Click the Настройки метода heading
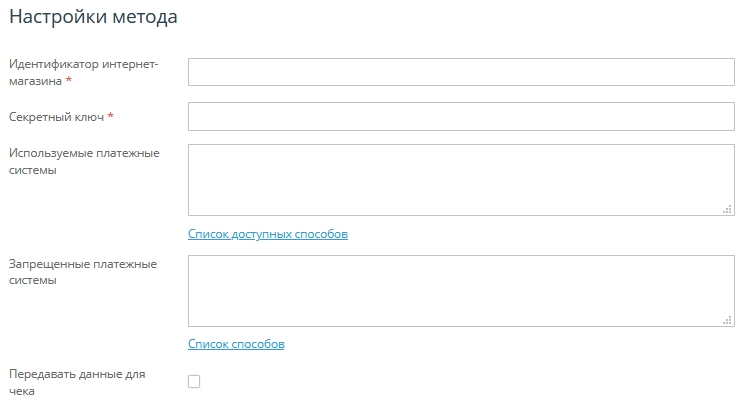The image size is (740, 406). tap(93, 17)
